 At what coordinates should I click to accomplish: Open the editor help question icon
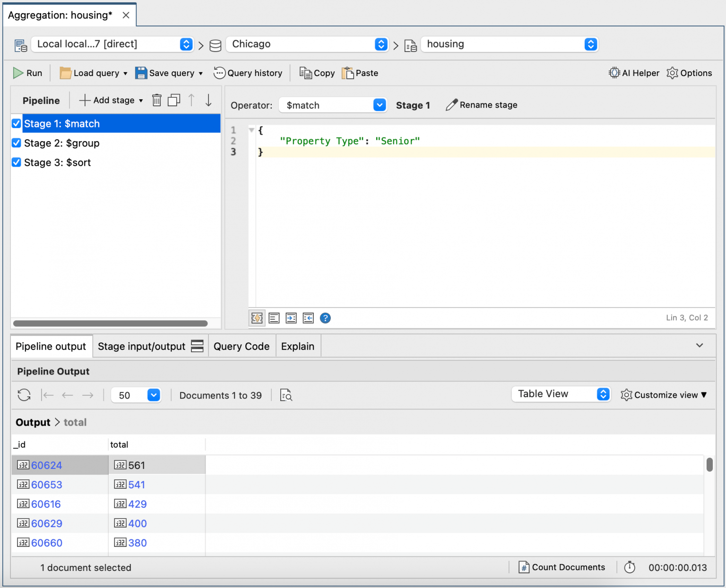(x=325, y=318)
